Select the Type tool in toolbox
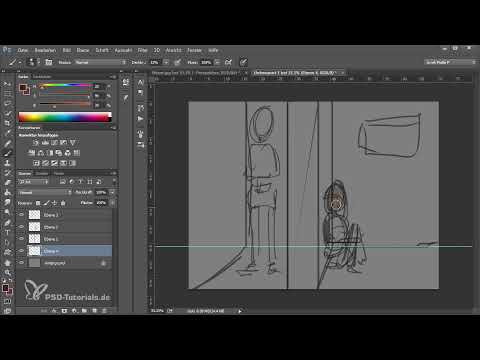 tap(7, 233)
